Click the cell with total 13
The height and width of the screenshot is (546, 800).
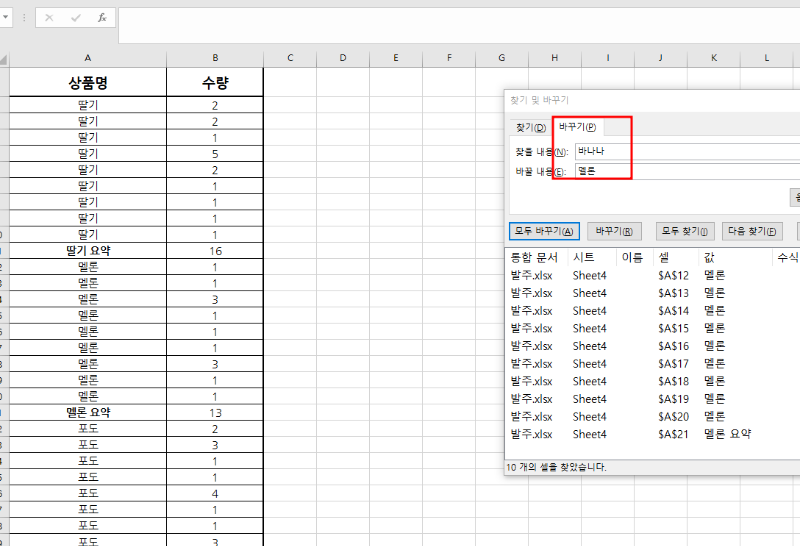[215, 412]
